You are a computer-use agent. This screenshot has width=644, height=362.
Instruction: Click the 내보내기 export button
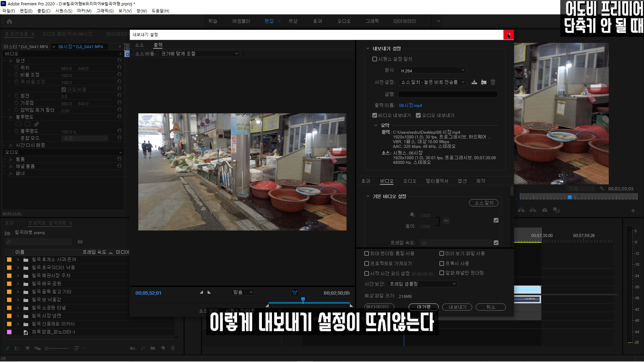457,307
